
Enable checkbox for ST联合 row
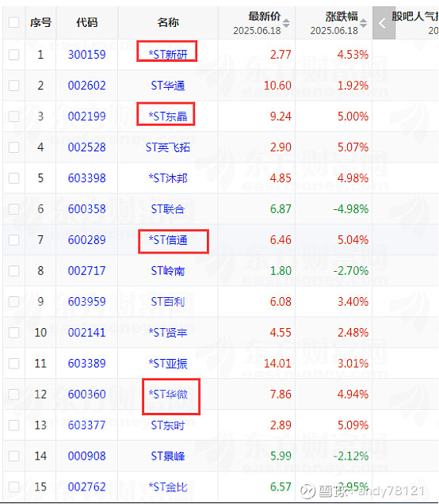click(x=13, y=209)
